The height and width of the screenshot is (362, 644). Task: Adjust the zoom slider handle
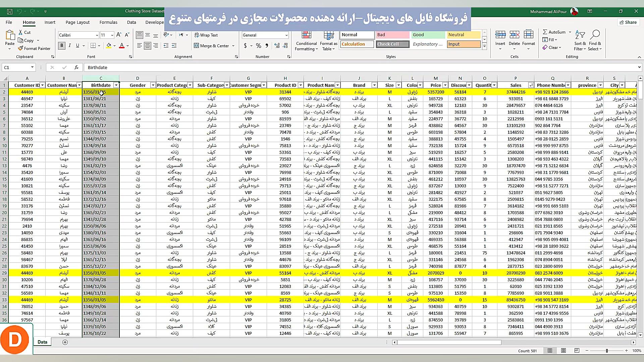(x=606, y=351)
